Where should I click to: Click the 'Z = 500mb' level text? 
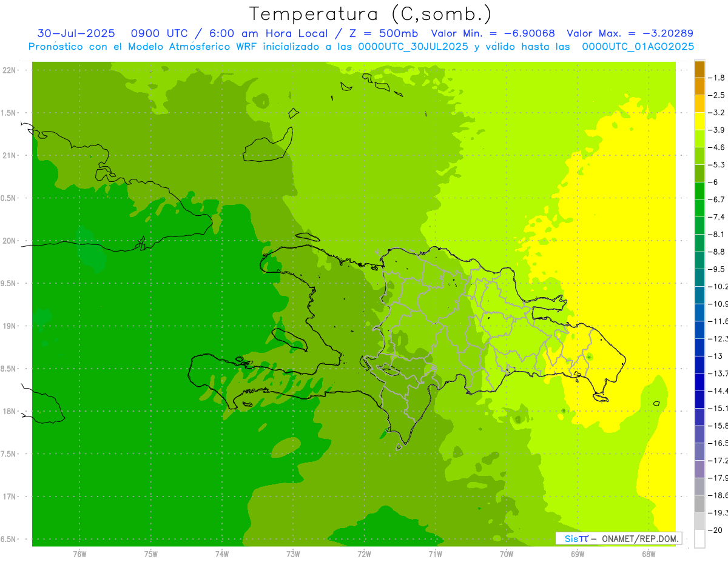tap(383, 33)
